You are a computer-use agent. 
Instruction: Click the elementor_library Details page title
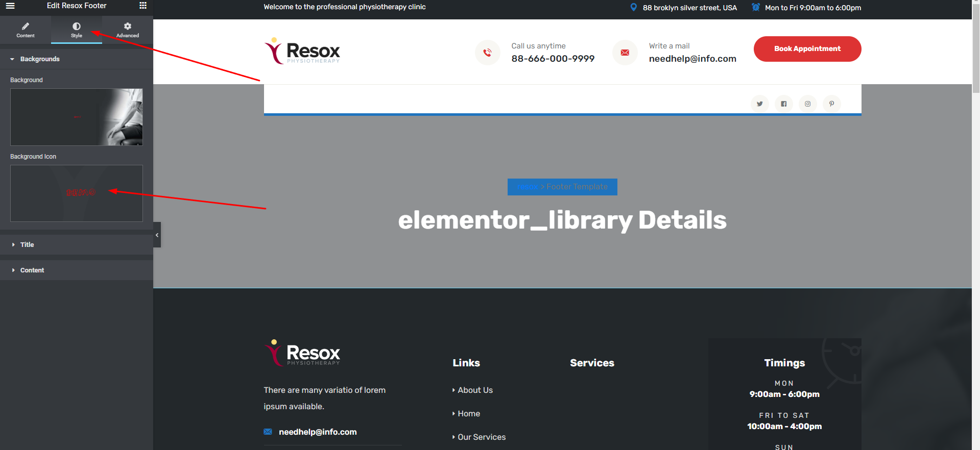click(562, 220)
